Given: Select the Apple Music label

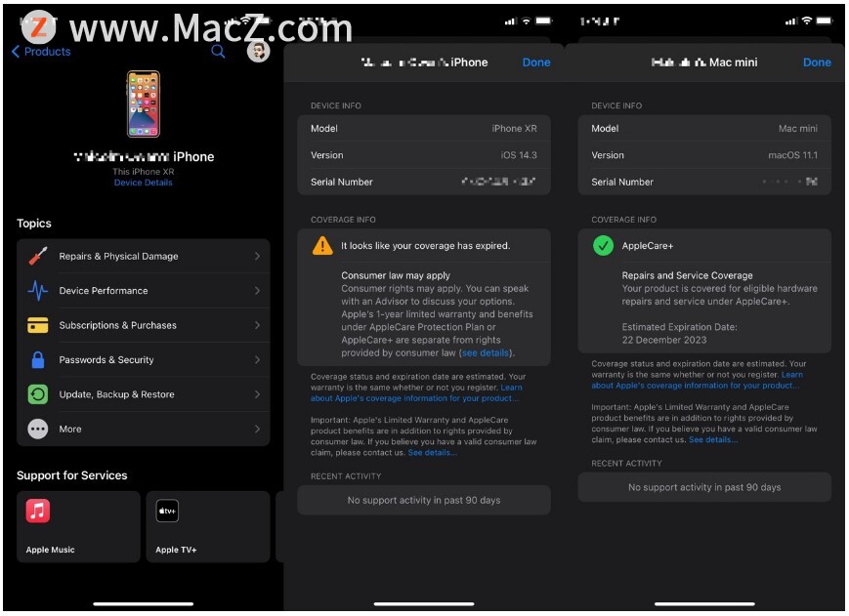Looking at the screenshot, I should [x=51, y=550].
